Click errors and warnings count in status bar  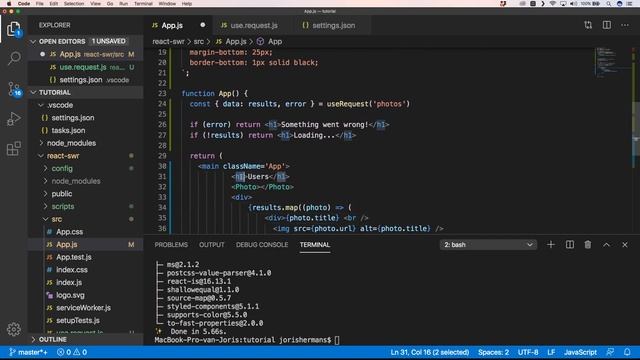coord(72,352)
